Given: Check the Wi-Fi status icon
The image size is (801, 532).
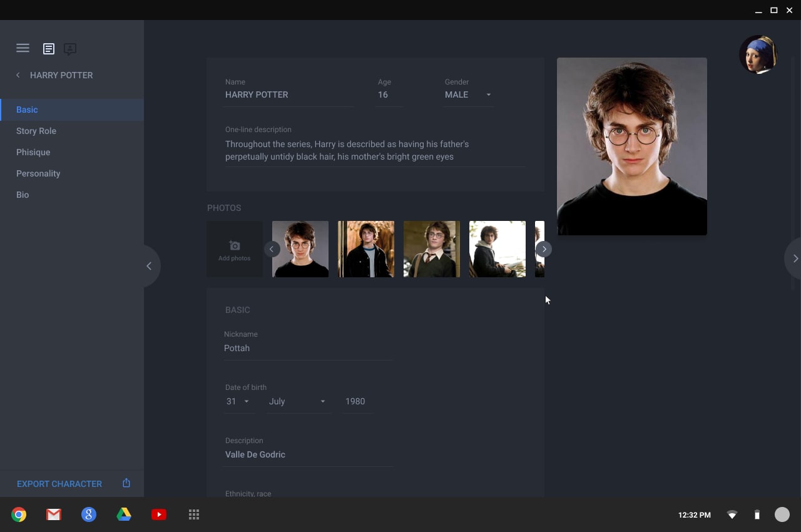Looking at the screenshot, I should point(732,515).
